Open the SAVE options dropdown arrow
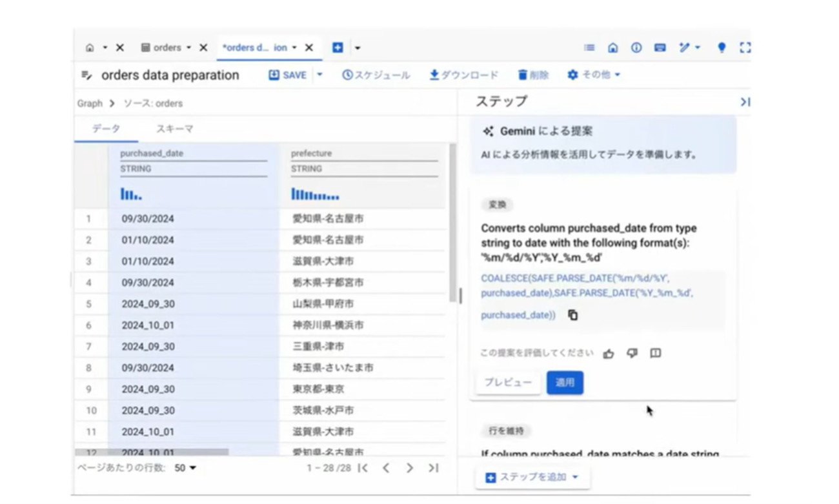 coord(319,75)
